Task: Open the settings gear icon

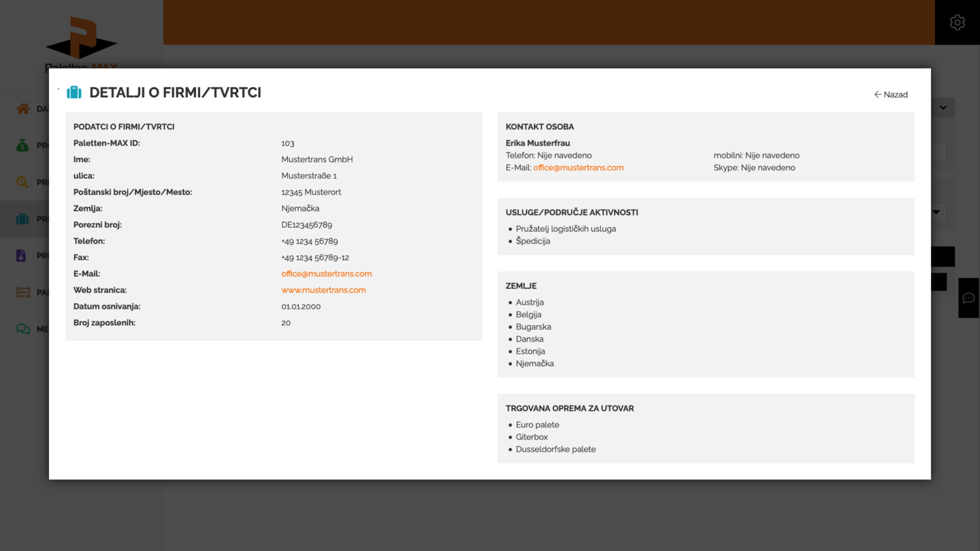Action: [x=957, y=22]
